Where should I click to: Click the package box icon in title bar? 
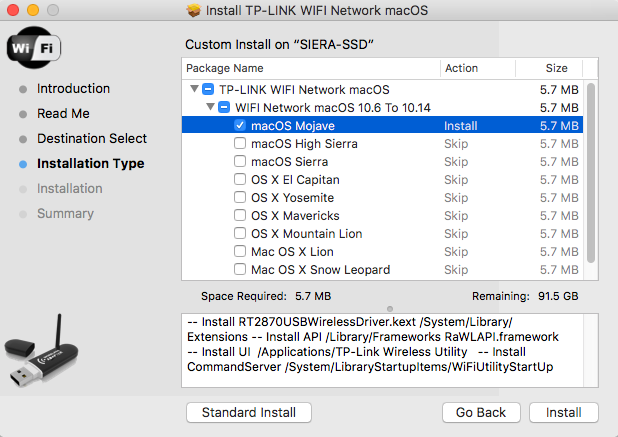[x=194, y=10]
